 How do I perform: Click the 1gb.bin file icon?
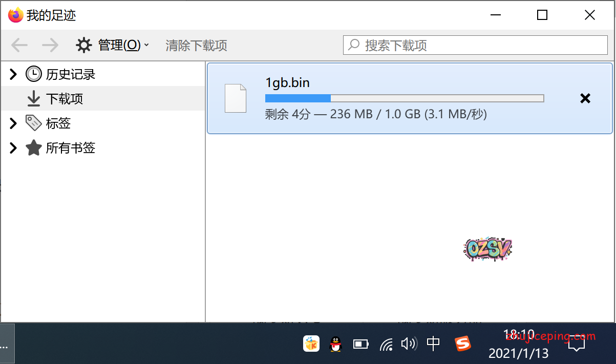(236, 98)
